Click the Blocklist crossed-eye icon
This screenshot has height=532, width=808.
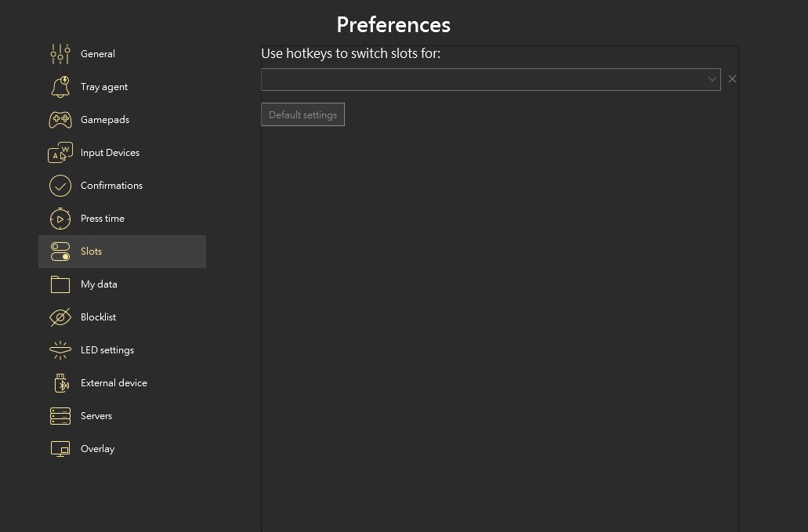click(60, 317)
